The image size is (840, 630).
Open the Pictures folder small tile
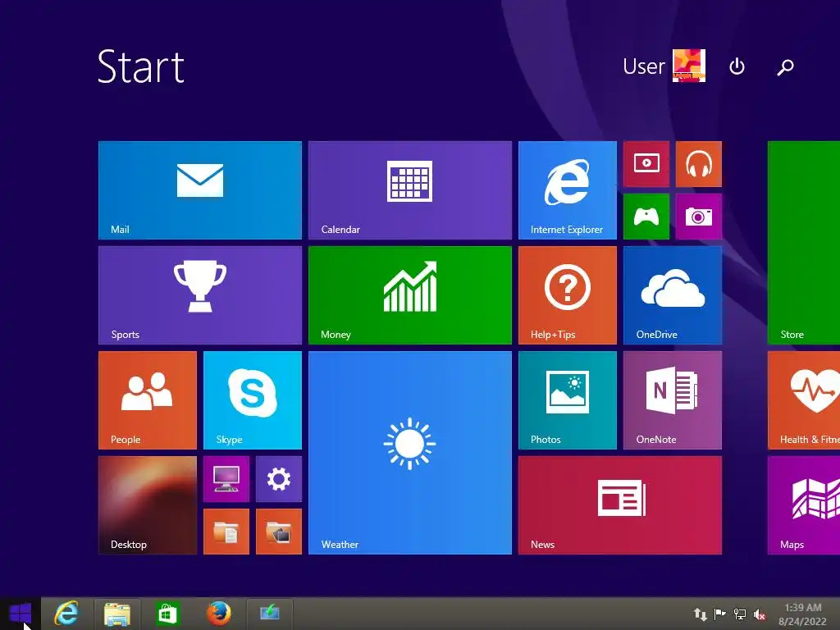coord(279,532)
